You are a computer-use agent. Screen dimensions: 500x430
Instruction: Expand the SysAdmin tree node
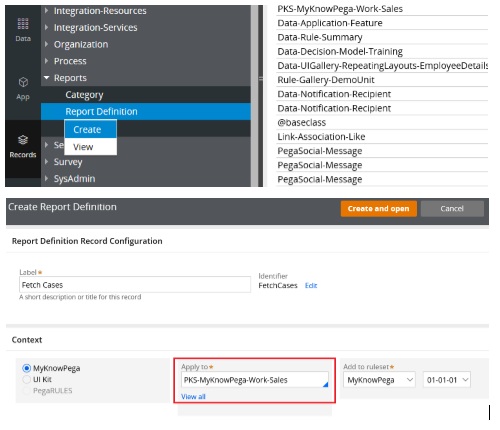pos(46,178)
